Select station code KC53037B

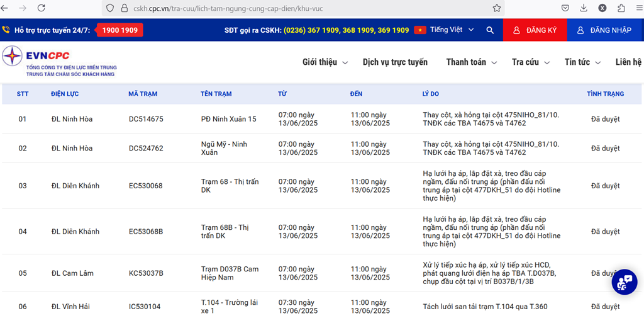146,273
